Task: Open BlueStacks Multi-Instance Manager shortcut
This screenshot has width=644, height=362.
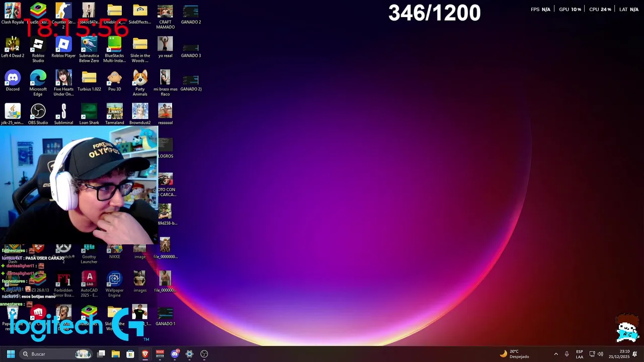Action: [x=114, y=50]
